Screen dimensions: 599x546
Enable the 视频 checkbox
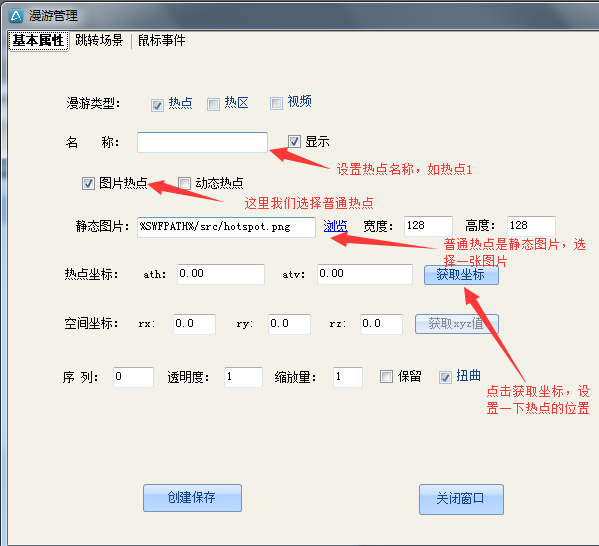(276, 103)
